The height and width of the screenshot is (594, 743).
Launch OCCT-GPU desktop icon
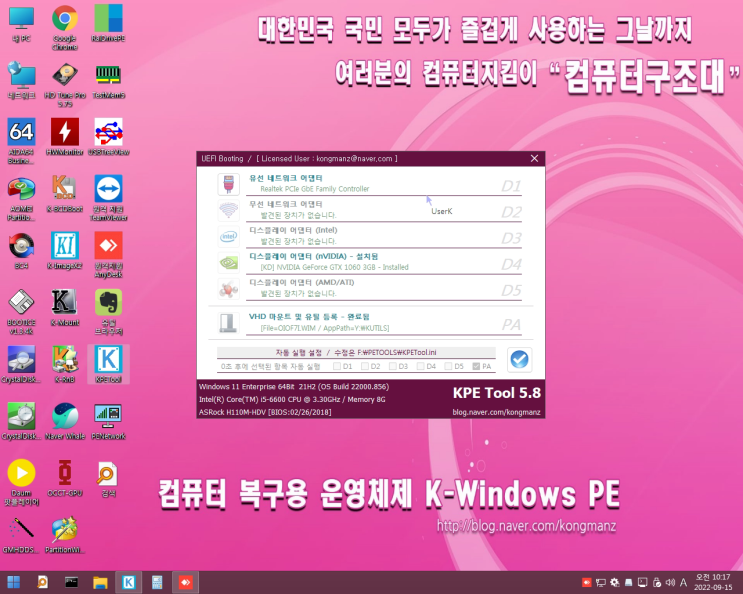65,478
